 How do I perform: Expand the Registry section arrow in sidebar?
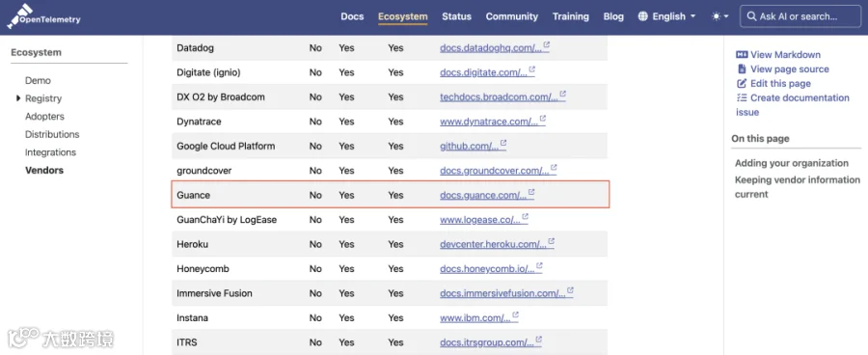(x=18, y=98)
